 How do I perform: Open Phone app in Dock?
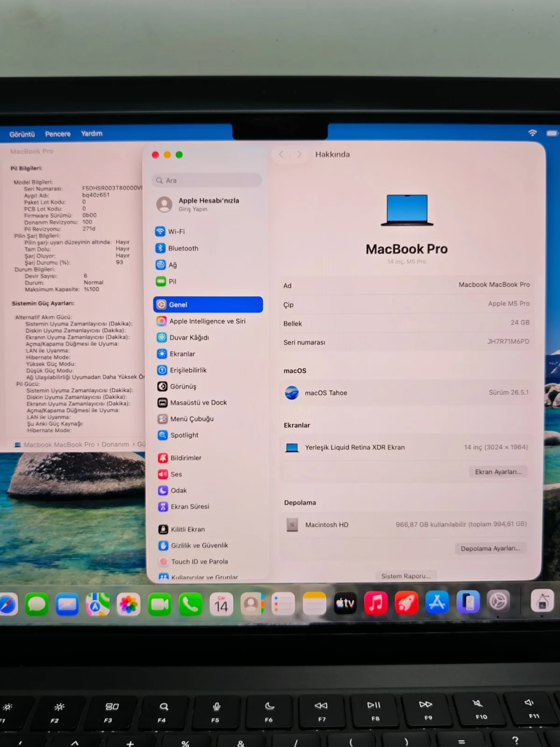190,605
